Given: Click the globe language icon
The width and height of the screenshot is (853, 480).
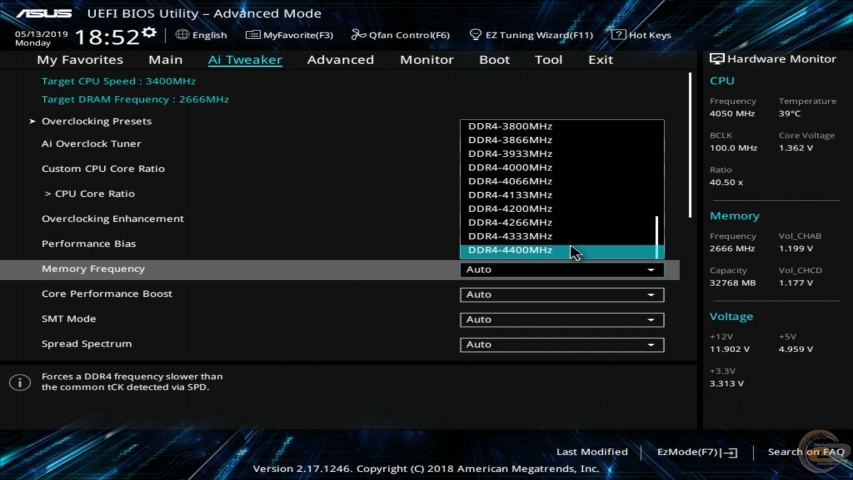Looking at the screenshot, I should (x=182, y=35).
